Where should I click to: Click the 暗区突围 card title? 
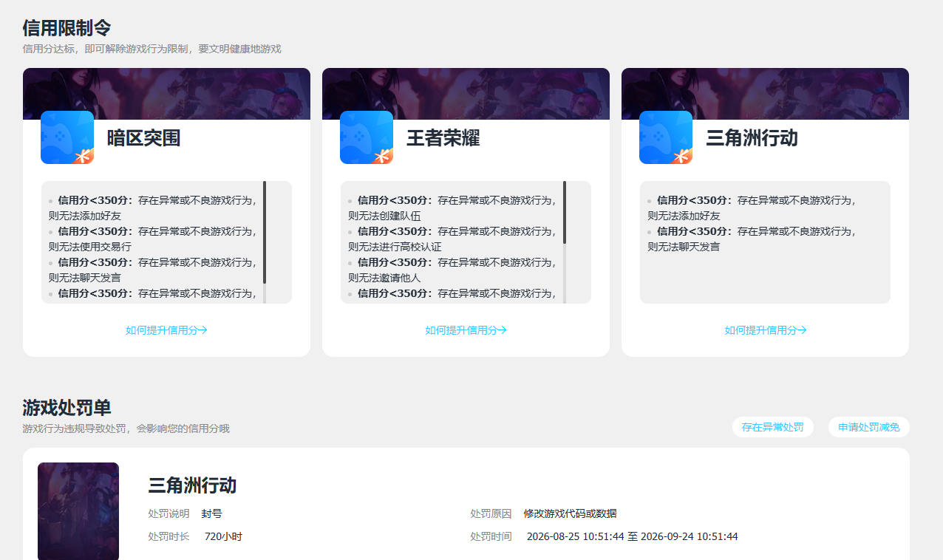click(x=143, y=138)
